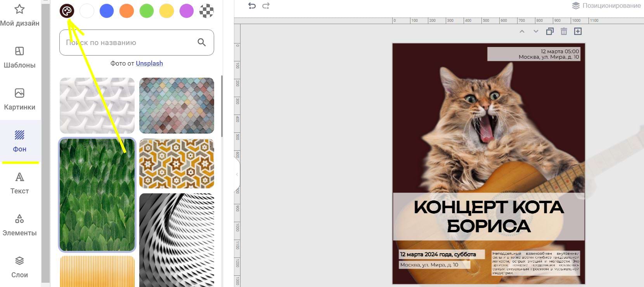This screenshot has height=287, width=644.
Task: Select the blue background color swatch
Action: tap(107, 11)
